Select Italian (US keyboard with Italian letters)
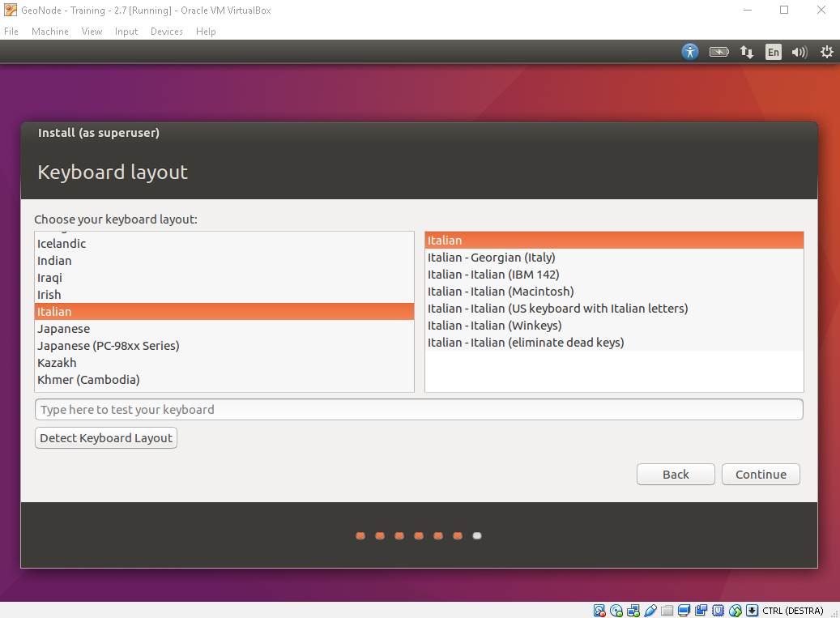840x618 pixels. point(615,309)
